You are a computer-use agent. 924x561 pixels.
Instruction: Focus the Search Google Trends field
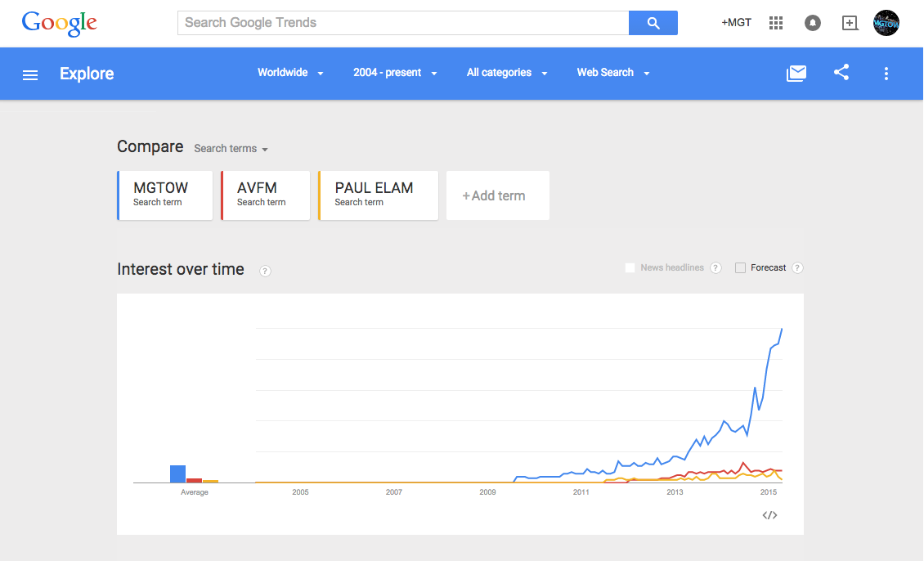pos(402,23)
